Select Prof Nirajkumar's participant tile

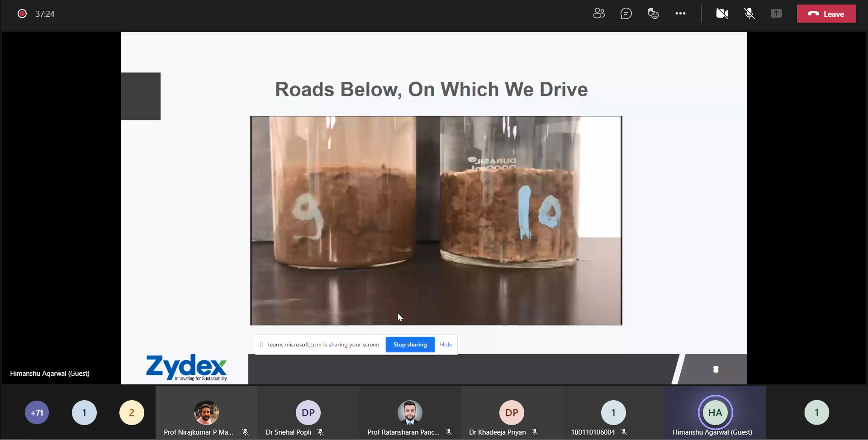206,412
